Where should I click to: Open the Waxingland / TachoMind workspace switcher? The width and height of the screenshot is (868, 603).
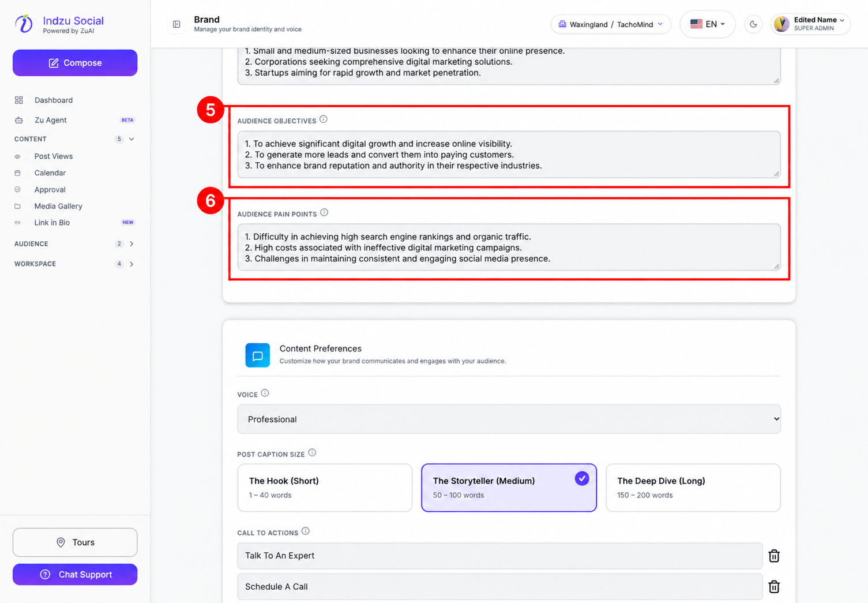tap(611, 24)
